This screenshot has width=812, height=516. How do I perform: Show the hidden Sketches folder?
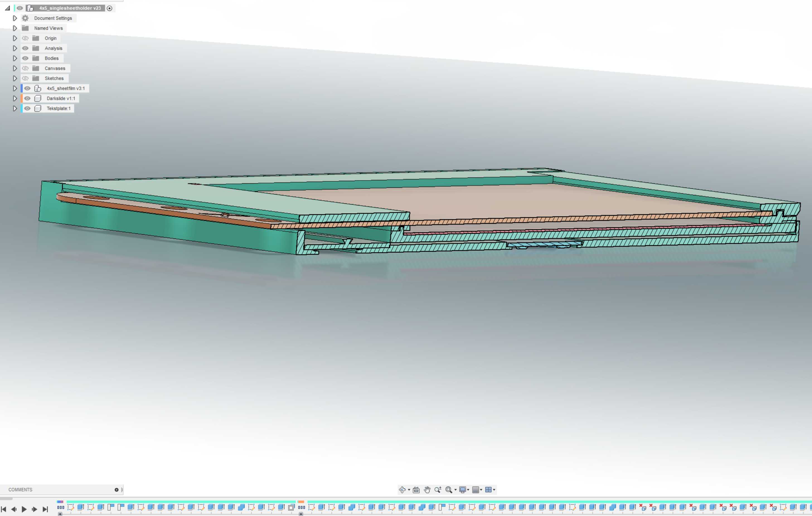pos(25,78)
